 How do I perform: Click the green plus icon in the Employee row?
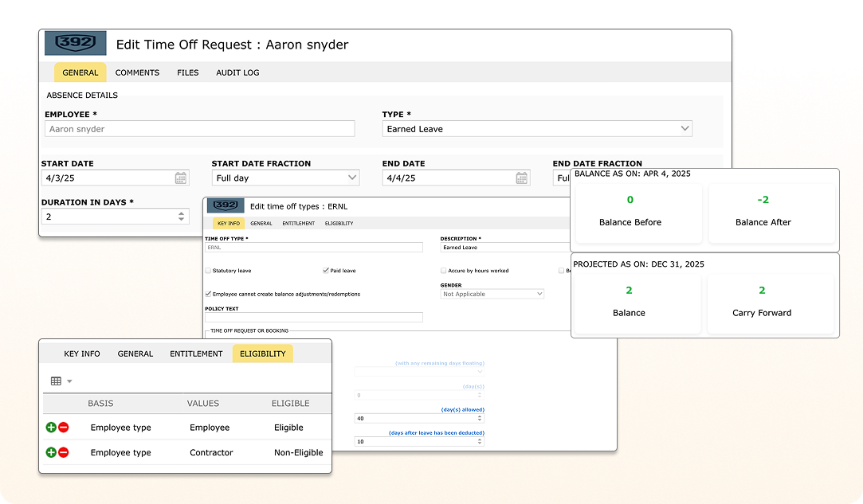(x=51, y=427)
